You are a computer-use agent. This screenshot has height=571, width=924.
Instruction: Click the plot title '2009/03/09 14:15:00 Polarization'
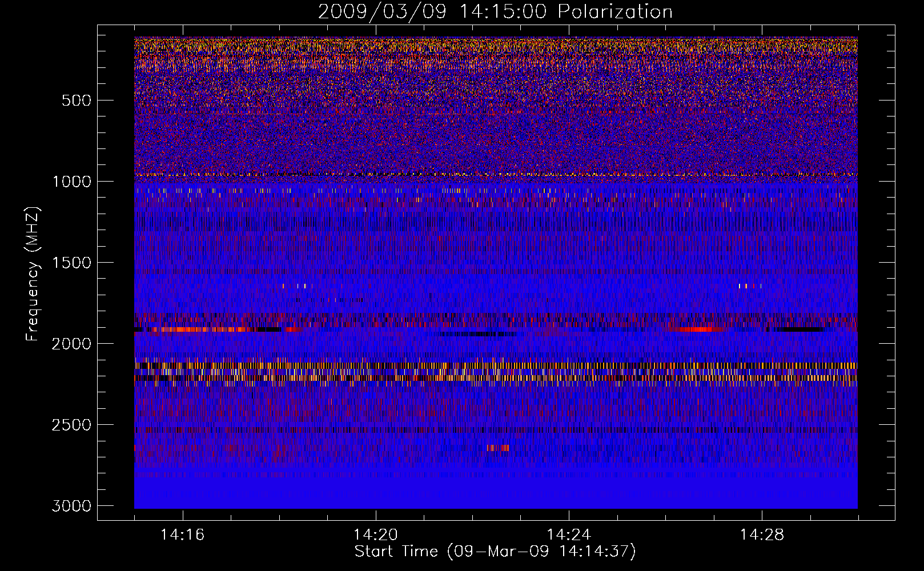point(495,11)
